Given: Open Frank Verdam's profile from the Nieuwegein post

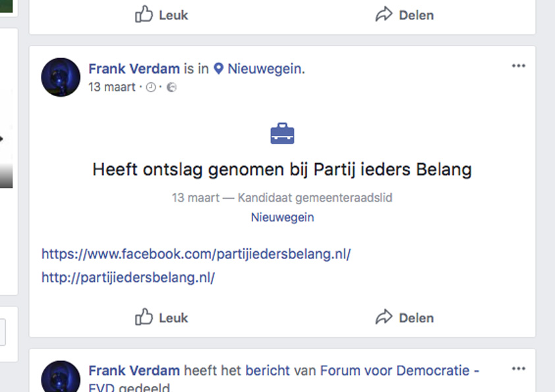Looking at the screenshot, I should 134,68.
